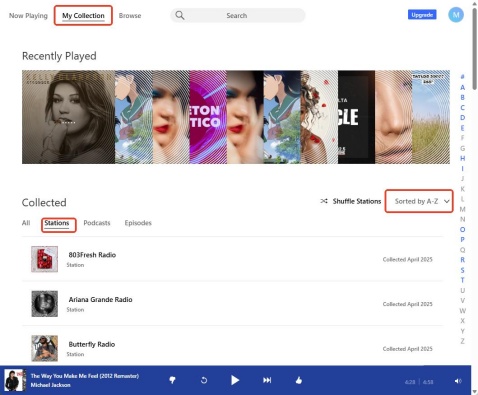Go to the Browse tab
Viewport: 478px width, 395px height.
pyautogui.click(x=130, y=16)
